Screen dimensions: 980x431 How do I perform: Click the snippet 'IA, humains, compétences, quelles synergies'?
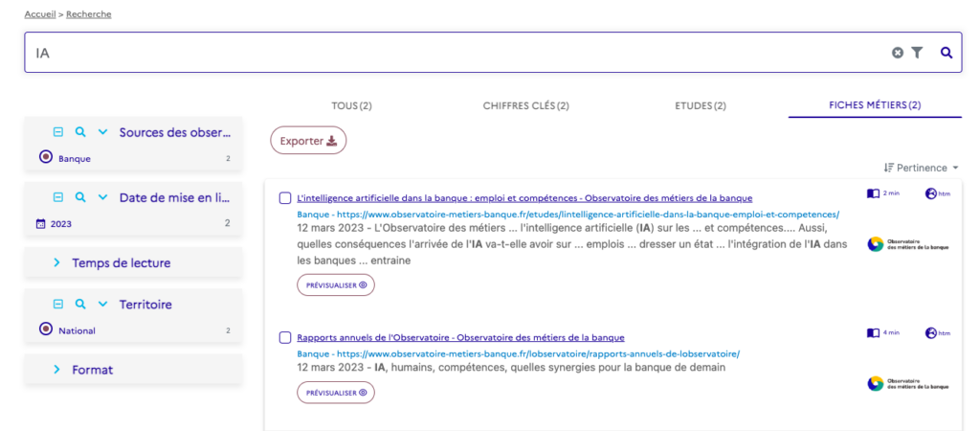pyautogui.click(x=549, y=367)
